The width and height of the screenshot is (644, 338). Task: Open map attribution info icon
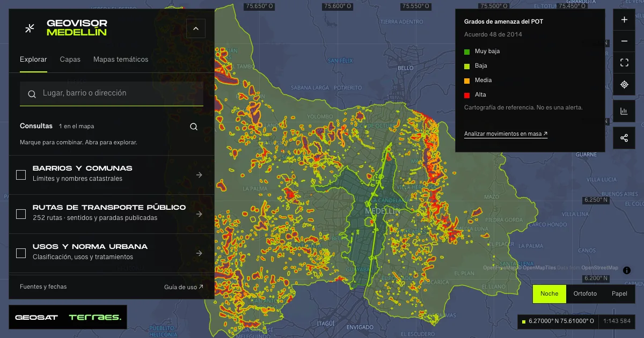(627, 270)
